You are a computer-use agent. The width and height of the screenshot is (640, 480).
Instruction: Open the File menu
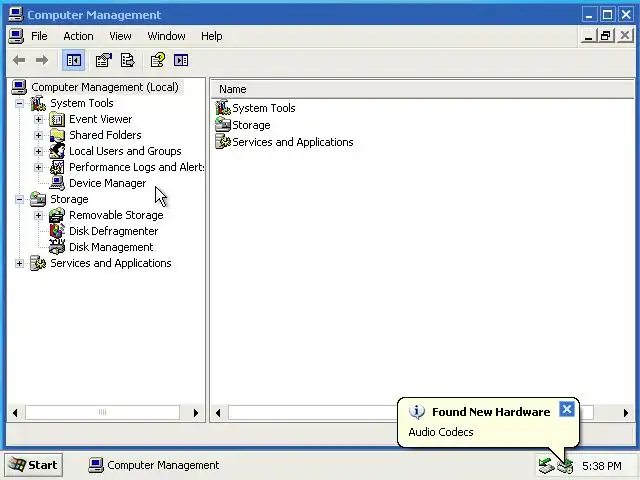[39, 36]
